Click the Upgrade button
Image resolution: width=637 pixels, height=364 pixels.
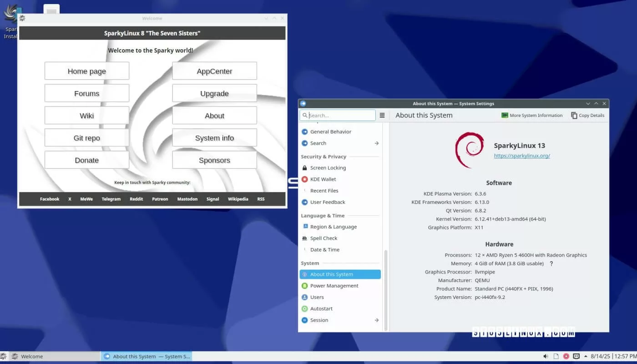[x=214, y=93]
